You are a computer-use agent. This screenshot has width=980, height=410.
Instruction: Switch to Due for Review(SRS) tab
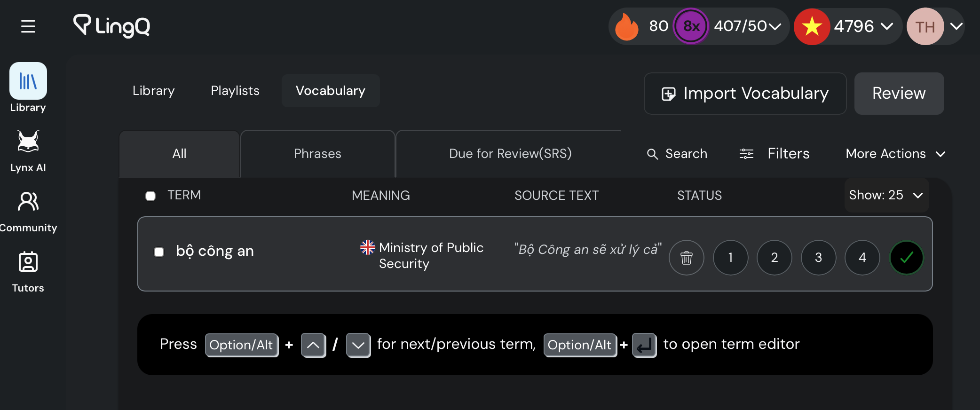[510, 154]
